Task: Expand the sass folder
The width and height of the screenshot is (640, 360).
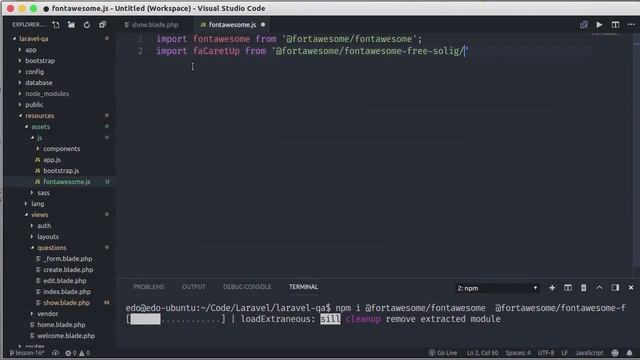Action: coord(43,193)
